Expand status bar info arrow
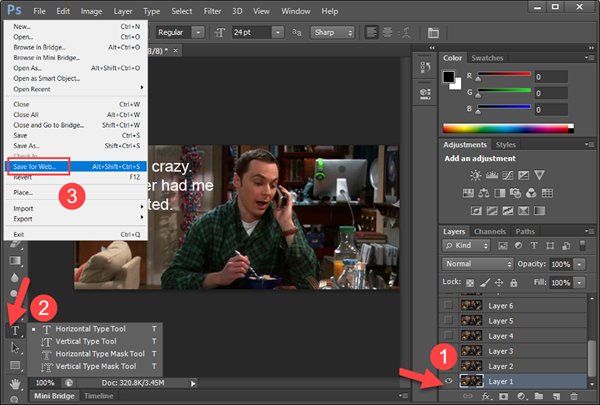 (x=193, y=383)
